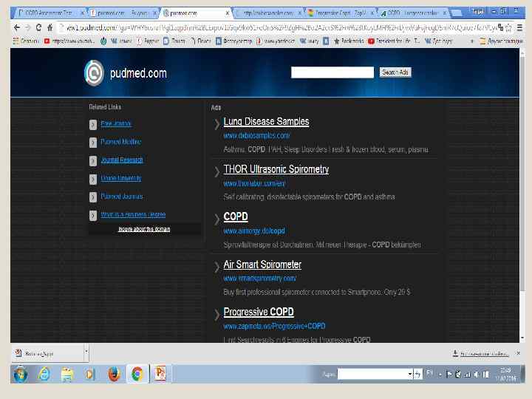
Task: Click chevron beside Lung Disease Samples ad
Action: point(216,124)
